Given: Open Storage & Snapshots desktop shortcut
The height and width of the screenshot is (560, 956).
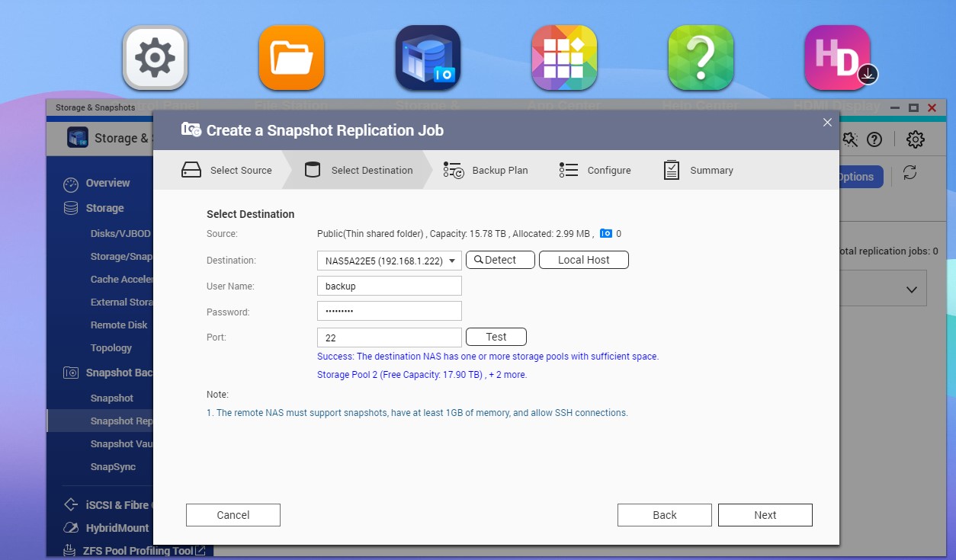Looking at the screenshot, I should click(x=428, y=58).
